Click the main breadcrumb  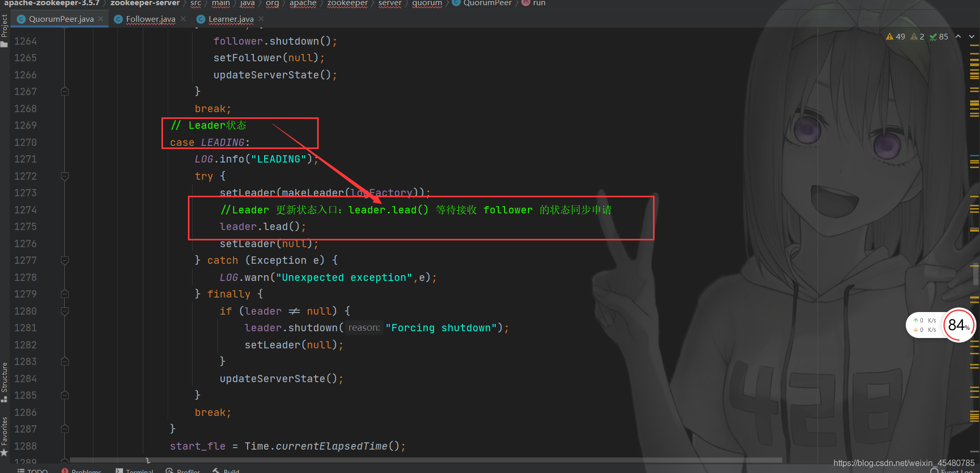221,3
